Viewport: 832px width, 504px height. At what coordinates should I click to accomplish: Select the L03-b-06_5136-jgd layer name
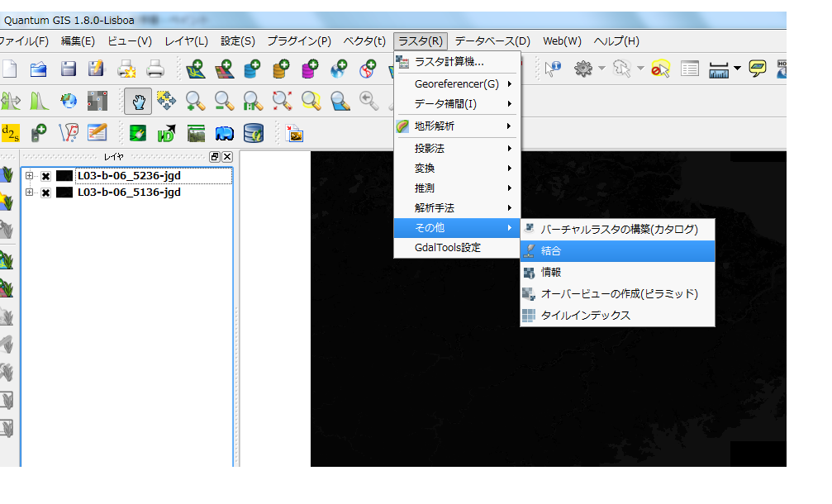(129, 192)
